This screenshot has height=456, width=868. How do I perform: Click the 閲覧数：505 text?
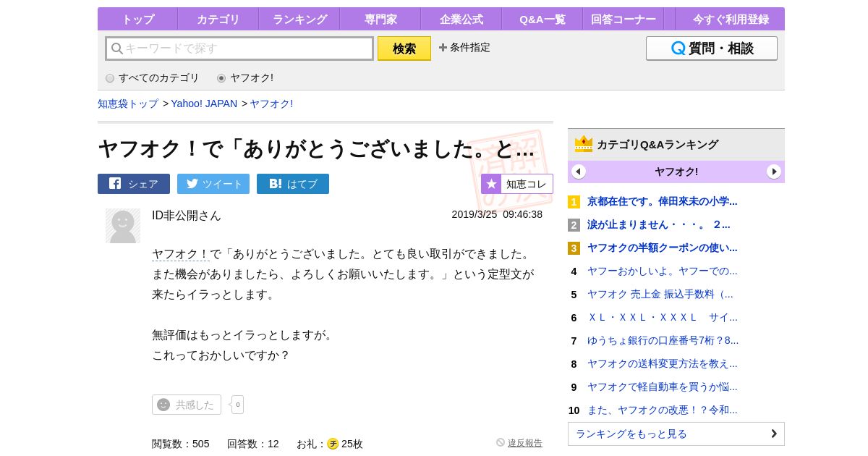pos(181,444)
